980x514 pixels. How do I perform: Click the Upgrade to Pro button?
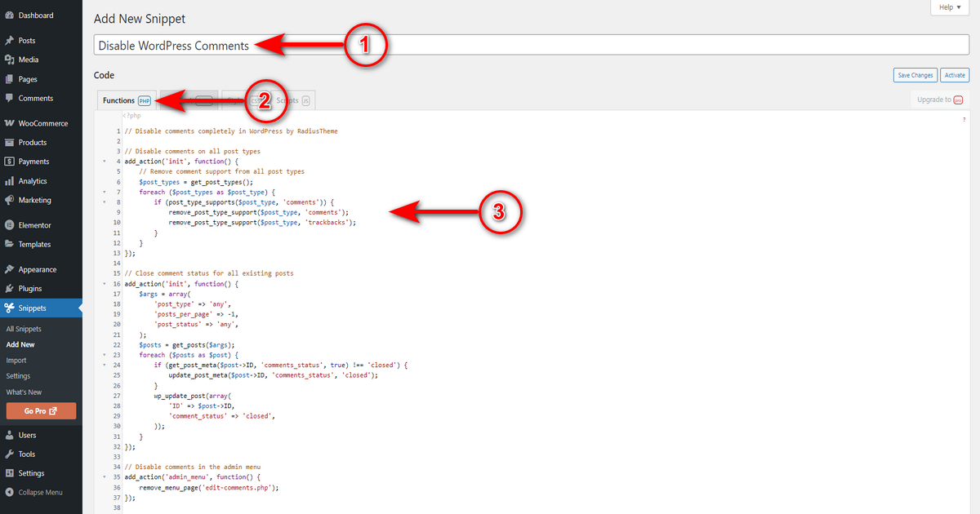tap(940, 100)
